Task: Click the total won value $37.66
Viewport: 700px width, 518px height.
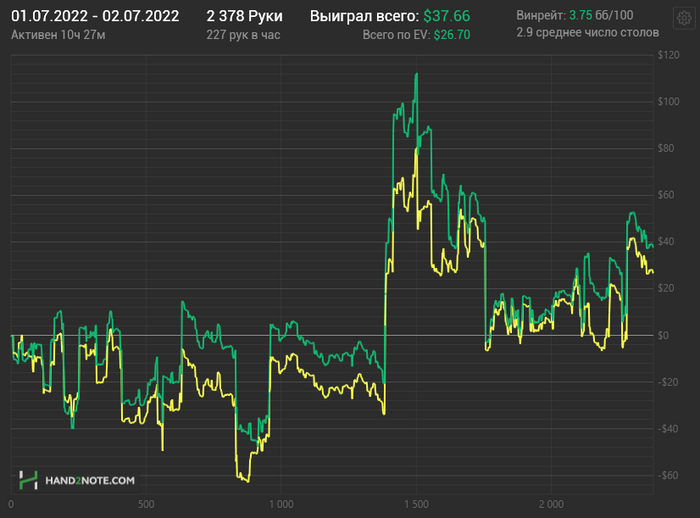Action: [x=447, y=17]
